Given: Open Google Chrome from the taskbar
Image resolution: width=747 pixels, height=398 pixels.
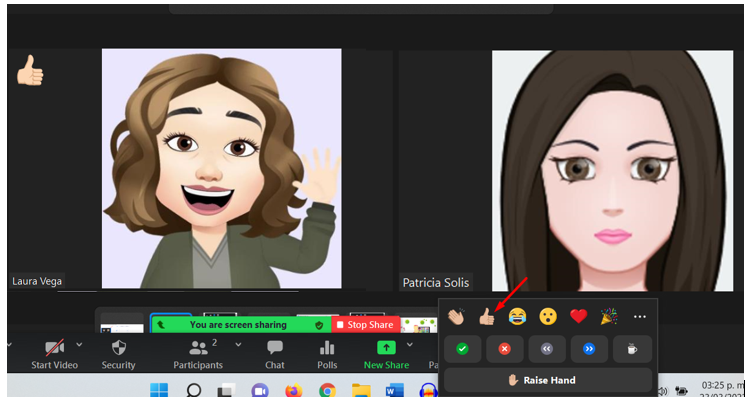Looking at the screenshot, I should [x=327, y=390].
